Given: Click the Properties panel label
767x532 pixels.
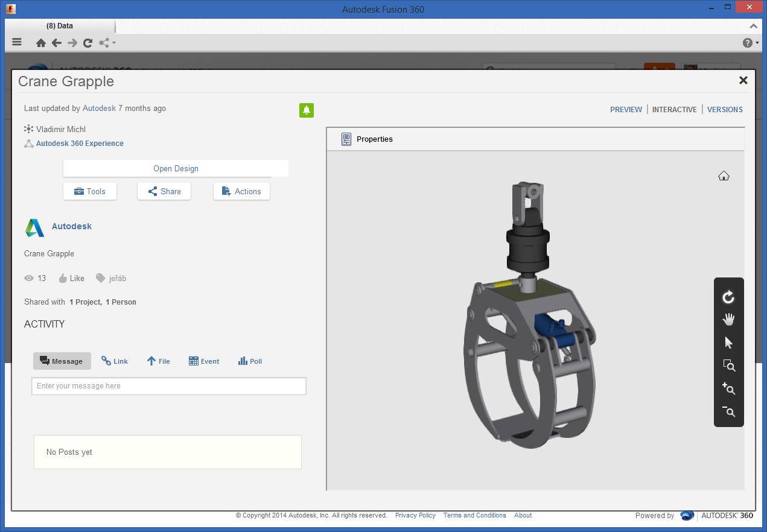Looking at the screenshot, I should coord(375,139).
